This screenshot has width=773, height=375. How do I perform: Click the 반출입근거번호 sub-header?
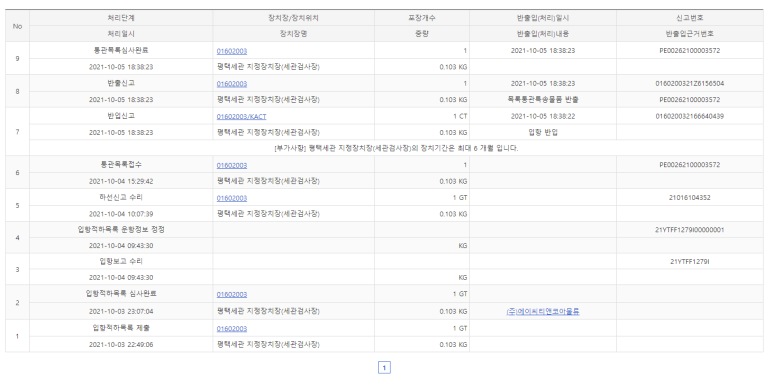click(x=690, y=34)
